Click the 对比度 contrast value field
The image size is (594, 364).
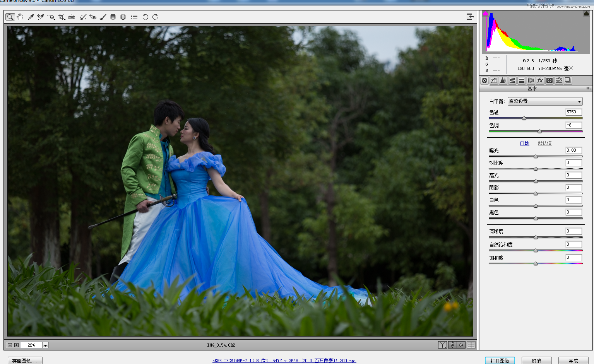573,163
